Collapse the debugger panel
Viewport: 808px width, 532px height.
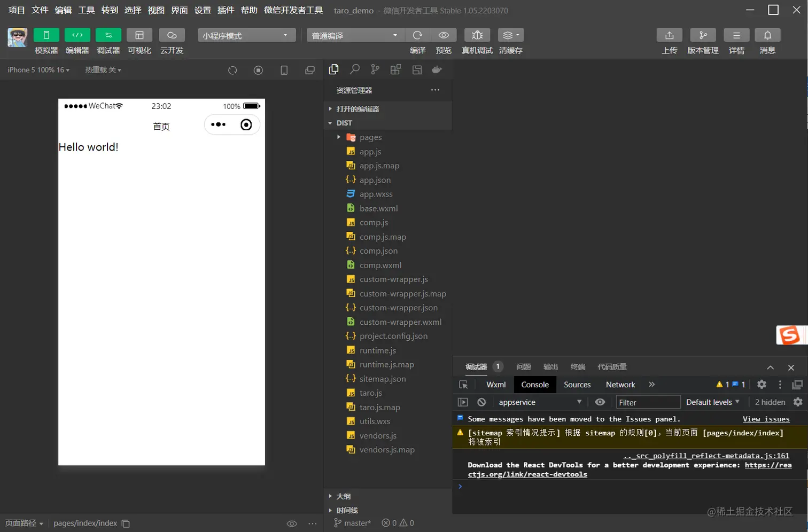click(771, 367)
